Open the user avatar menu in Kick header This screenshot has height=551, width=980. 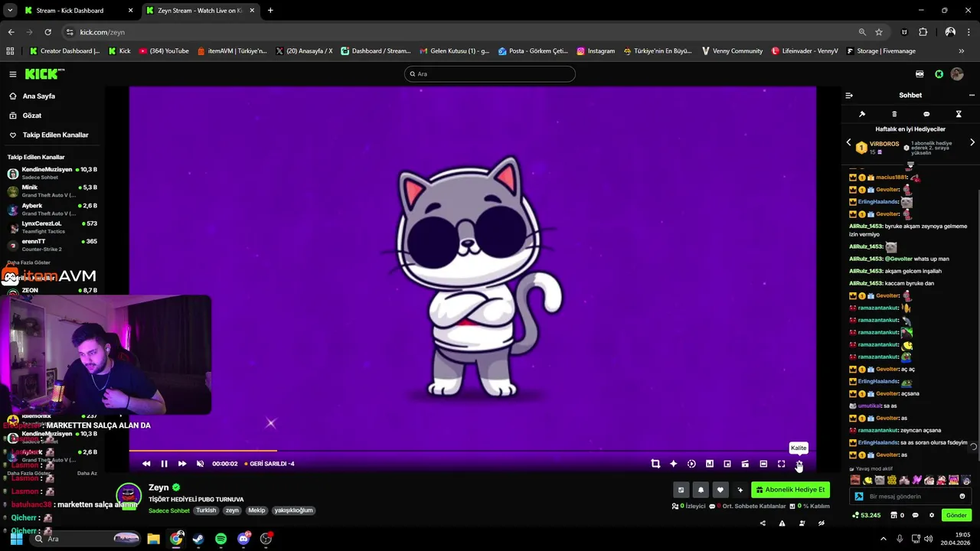[957, 74]
